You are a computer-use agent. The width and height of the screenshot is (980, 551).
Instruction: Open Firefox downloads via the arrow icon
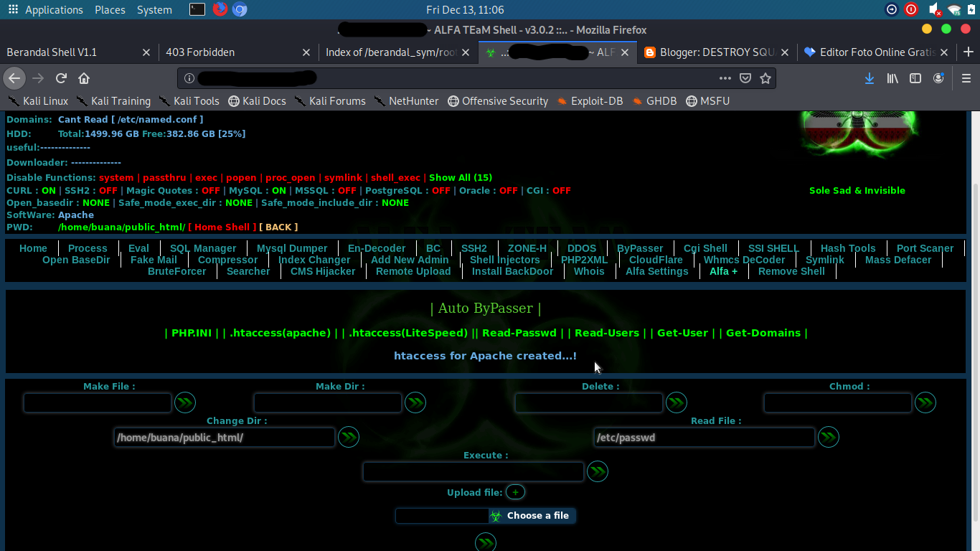pyautogui.click(x=870, y=78)
